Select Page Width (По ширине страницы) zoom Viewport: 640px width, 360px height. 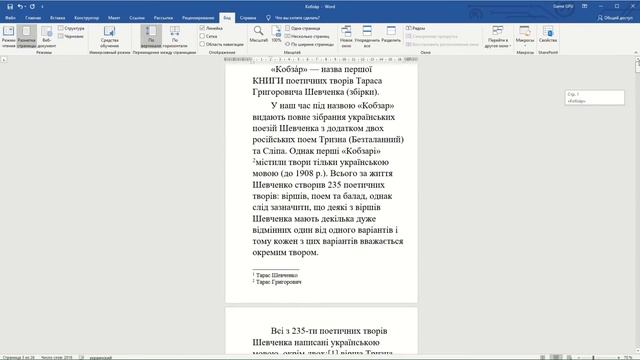click(x=309, y=44)
